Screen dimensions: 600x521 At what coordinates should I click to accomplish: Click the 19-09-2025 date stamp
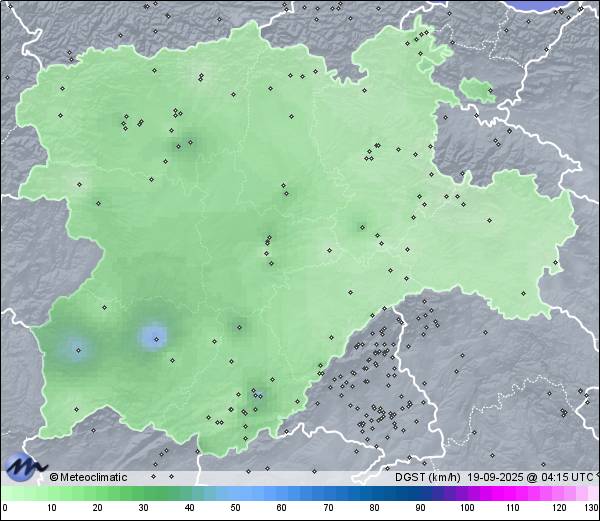tap(495, 477)
